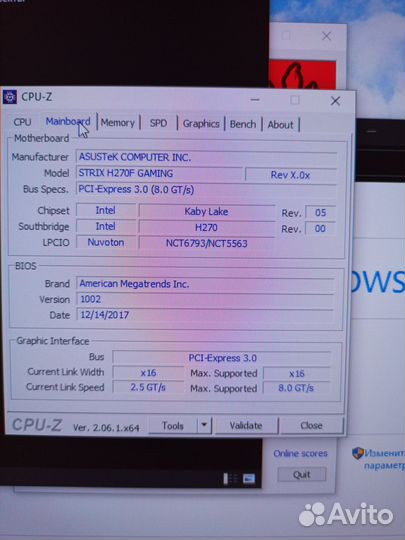Click the shield icon beside Изменить параметры
The width and height of the screenshot is (405, 540).
pos(358,453)
